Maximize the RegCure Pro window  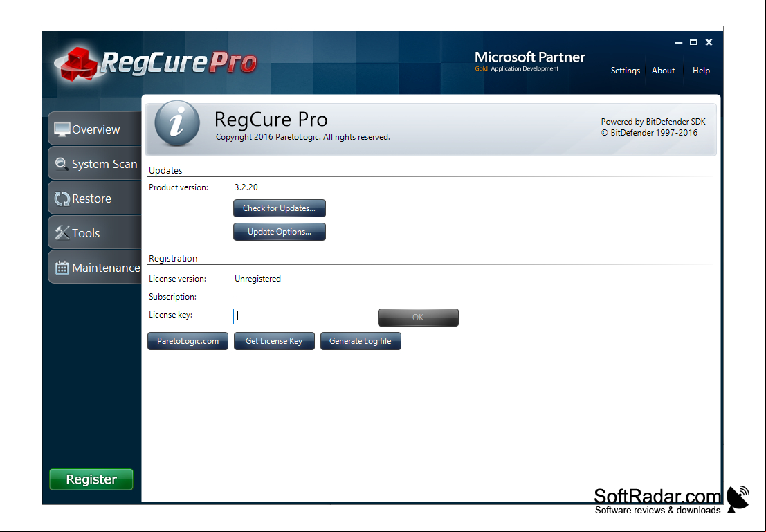[x=693, y=42]
